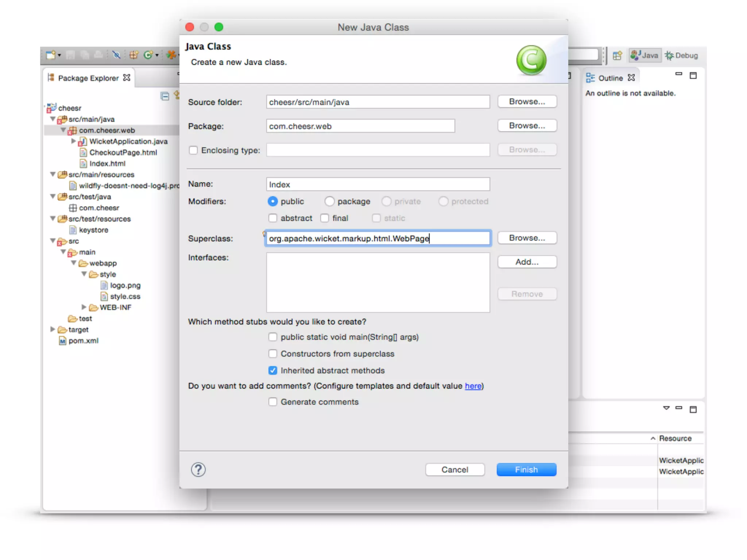Open the Open Perspective icon
This screenshot has width=747, height=560.
pos(617,55)
